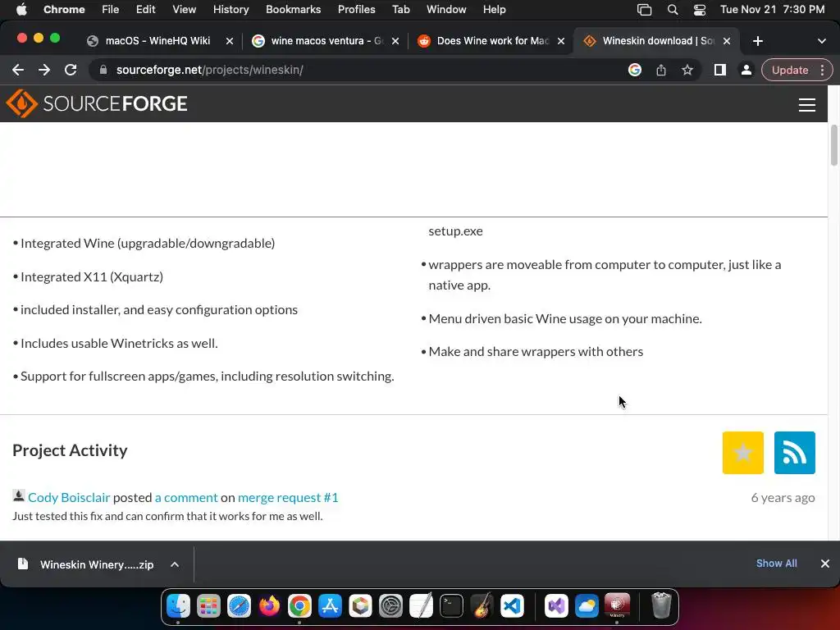Image resolution: width=840 pixels, height=630 pixels.
Task: Reload the current page
Action: 71,70
